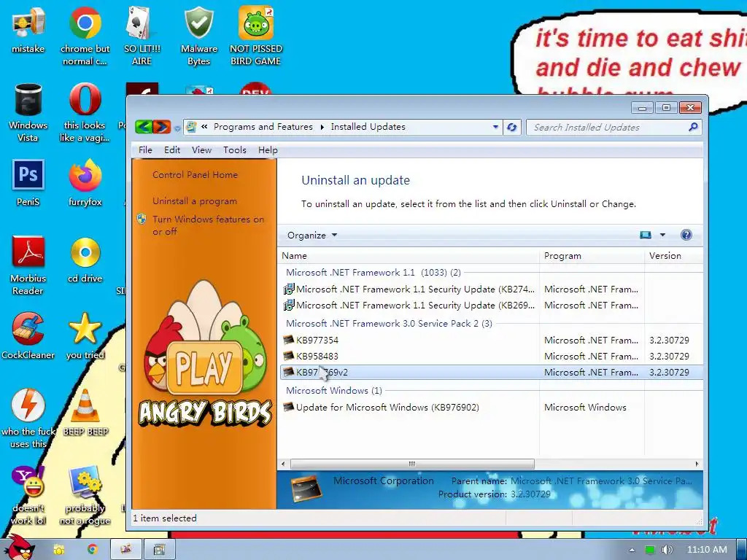Screen dimensions: 747x560
Task: Collapse the Microsoft Windows (1) group
Action: [x=333, y=391]
